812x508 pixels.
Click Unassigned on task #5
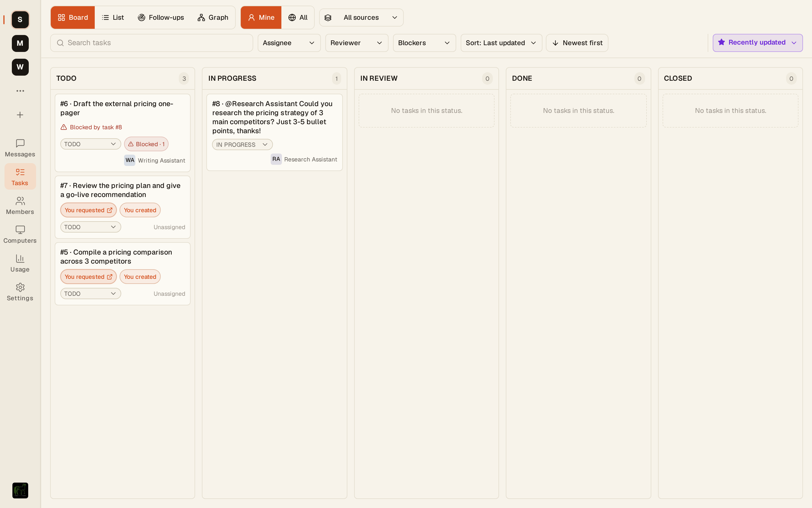169,294
